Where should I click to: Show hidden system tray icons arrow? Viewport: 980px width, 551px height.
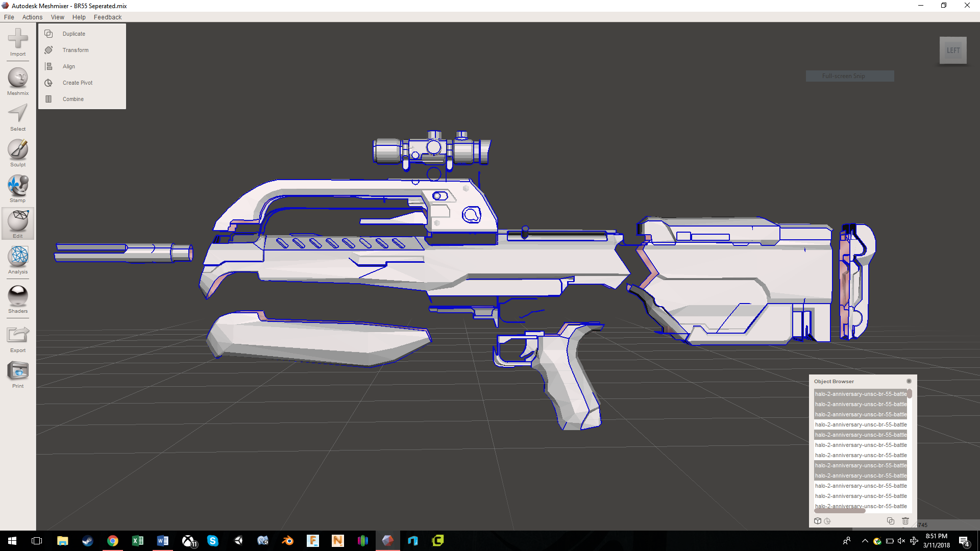(x=865, y=541)
